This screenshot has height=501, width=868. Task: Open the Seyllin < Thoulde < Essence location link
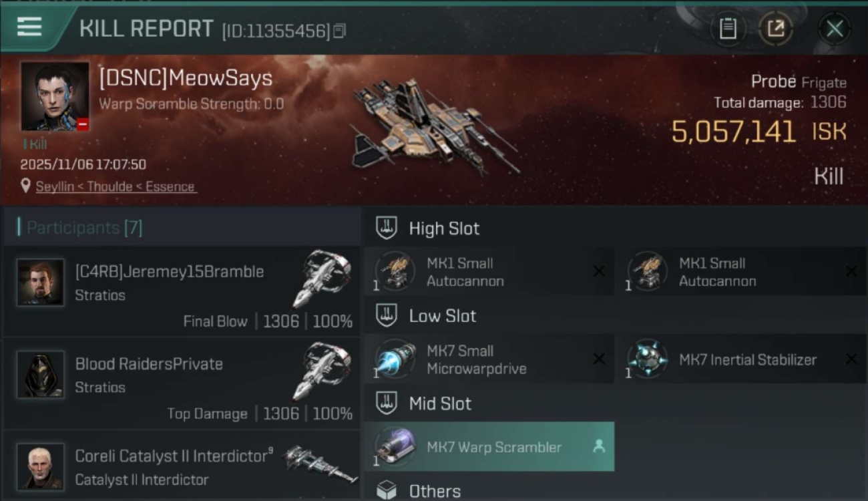point(116,186)
